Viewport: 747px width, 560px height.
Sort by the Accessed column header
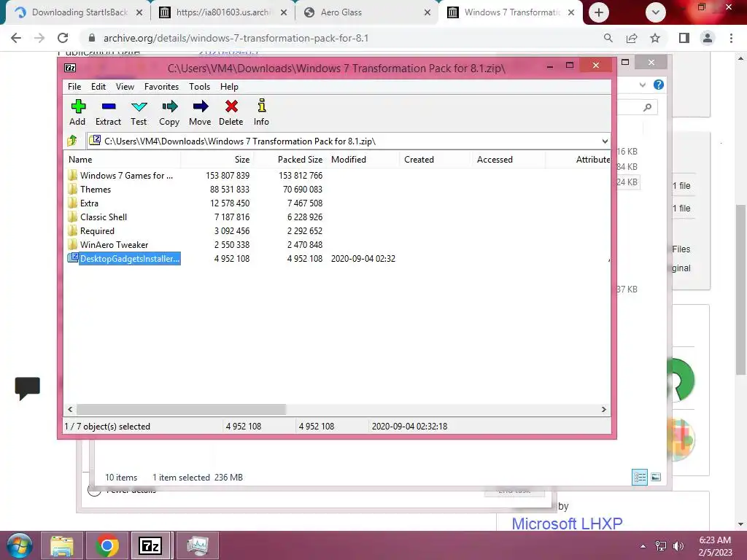pyautogui.click(x=508, y=160)
